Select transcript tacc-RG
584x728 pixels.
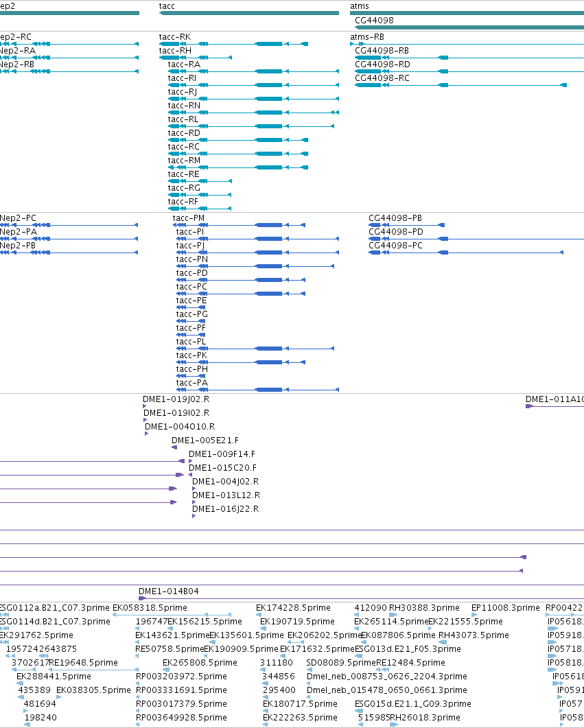(x=200, y=195)
